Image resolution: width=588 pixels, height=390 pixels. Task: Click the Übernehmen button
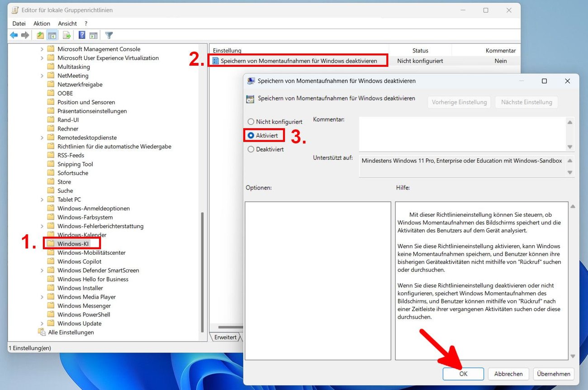click(x=553, y=374)
